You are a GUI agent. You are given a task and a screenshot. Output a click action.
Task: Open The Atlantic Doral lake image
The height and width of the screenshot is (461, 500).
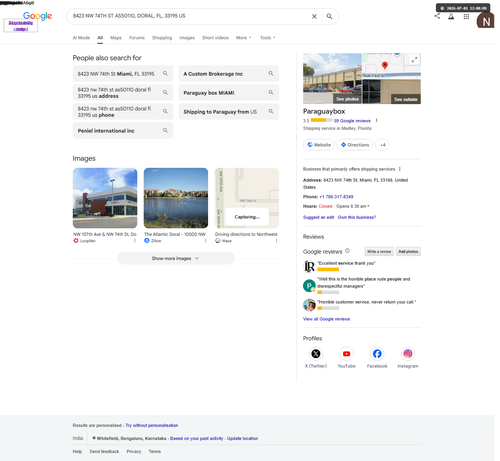pos(176,198)
